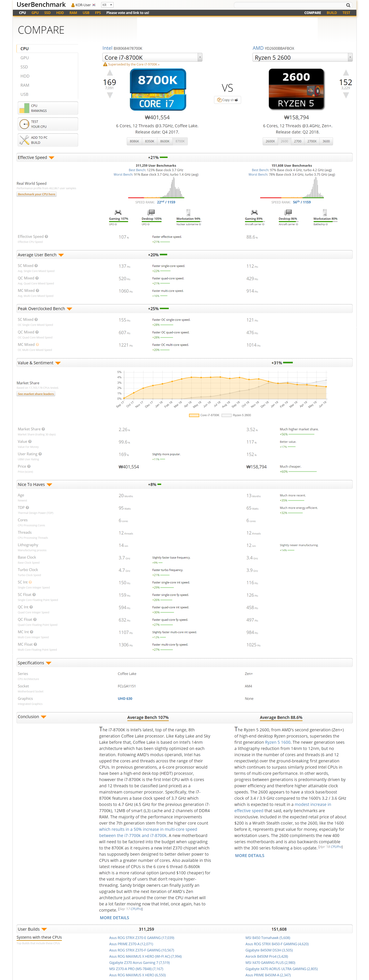Collapse the User Builds section

click(44, 929)
